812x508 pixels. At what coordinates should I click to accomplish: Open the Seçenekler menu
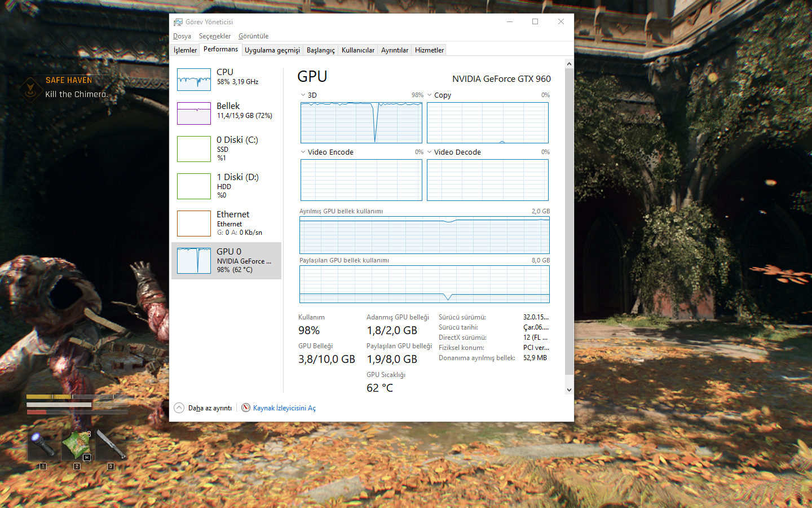point(215,36)
